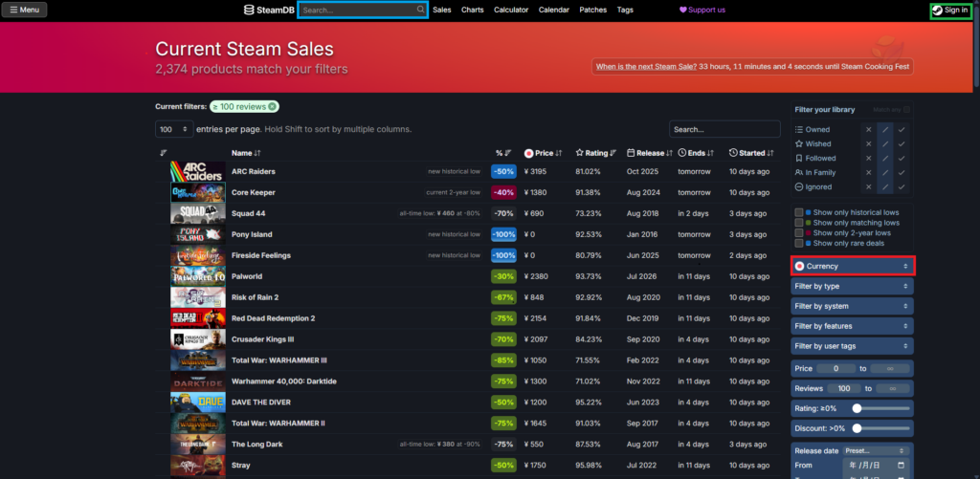Sort table by Ends column
This screenshot has height=479, width=980.
click(x=697, y=153)
